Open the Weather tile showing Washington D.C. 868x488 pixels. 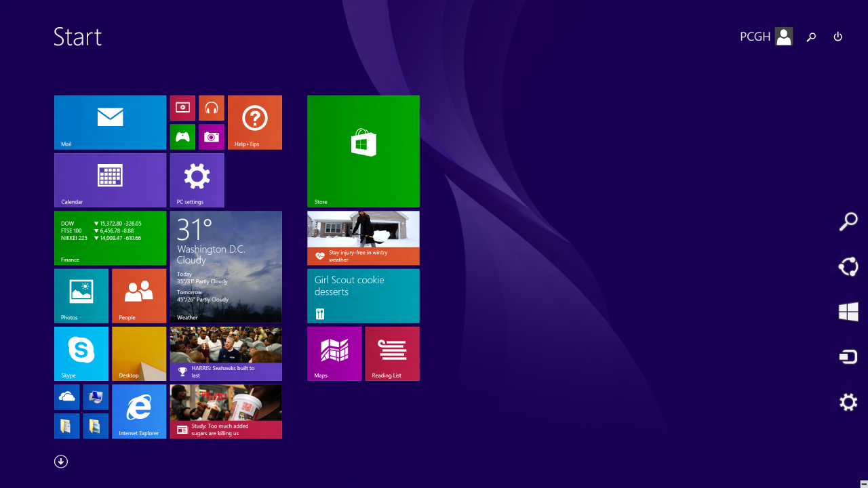tap(226, 267)
